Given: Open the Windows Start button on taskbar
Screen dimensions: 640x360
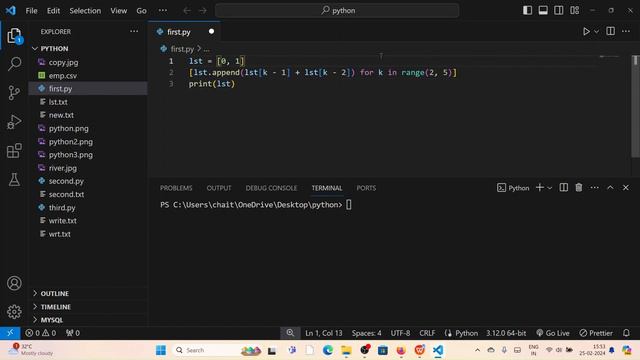Looking at the screenshot, I should pos(161,350).
